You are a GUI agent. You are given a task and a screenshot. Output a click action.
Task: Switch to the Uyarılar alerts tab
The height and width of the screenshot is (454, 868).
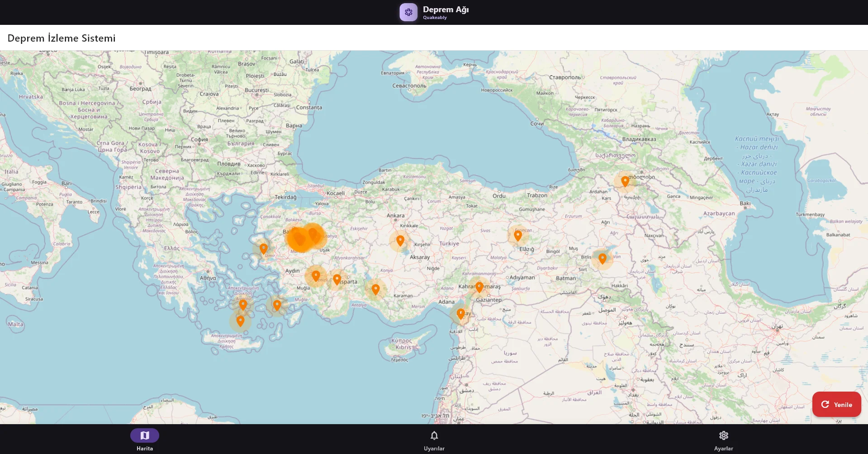click(x=434, y=440)
